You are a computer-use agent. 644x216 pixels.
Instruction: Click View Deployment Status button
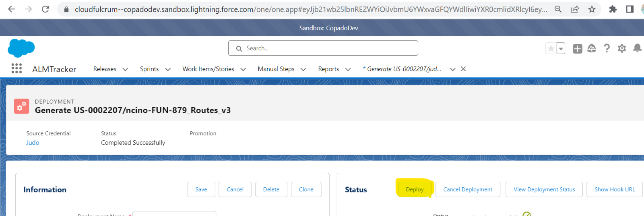tap(544, 189)
